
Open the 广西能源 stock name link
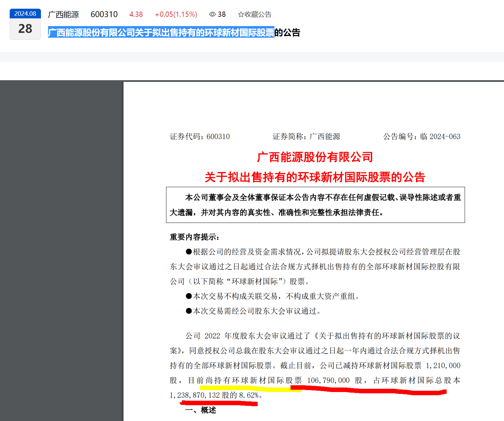(64, 14)
